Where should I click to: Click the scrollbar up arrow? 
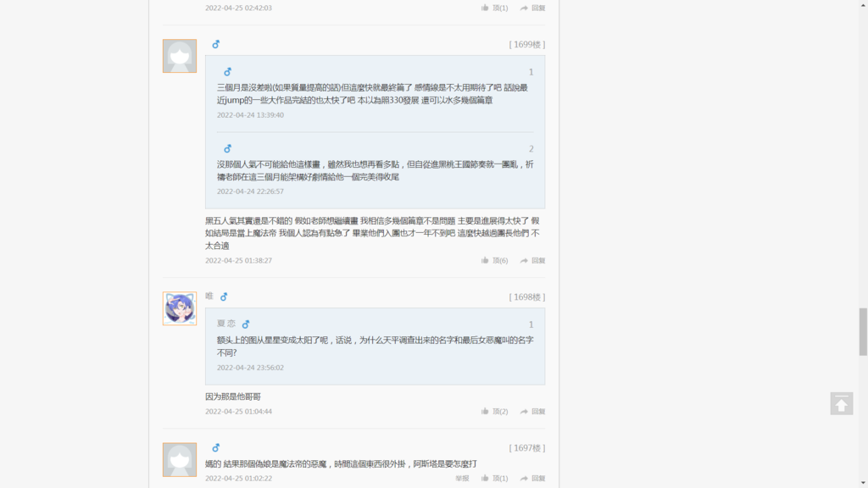863,4
